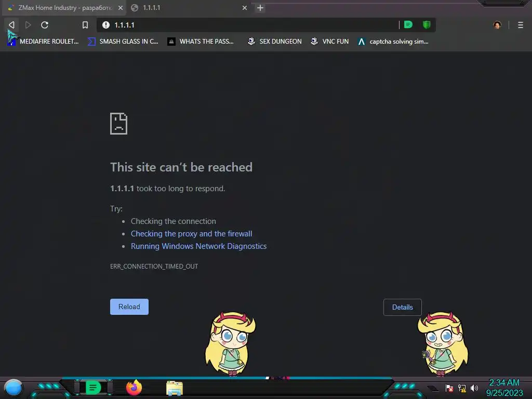Viewport: 532px width, 399px height.
Task: Open the green chat extension icon
Action: click(x=408, y=25)
